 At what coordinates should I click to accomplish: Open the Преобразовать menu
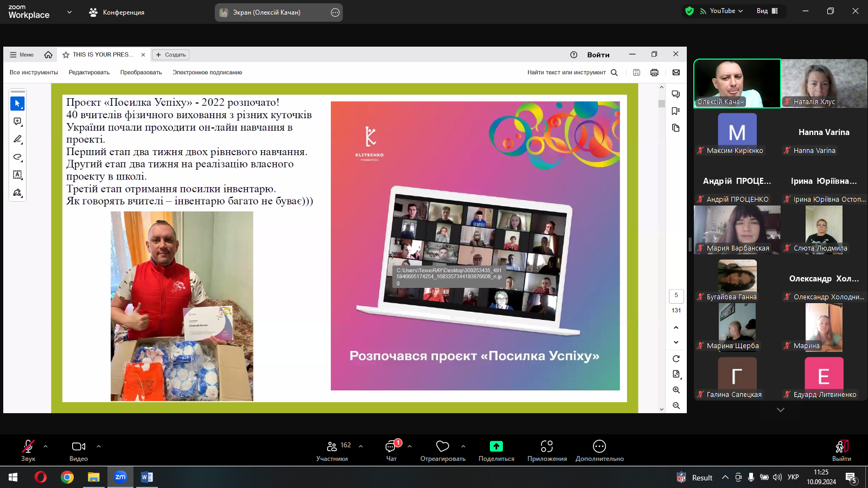141,73
